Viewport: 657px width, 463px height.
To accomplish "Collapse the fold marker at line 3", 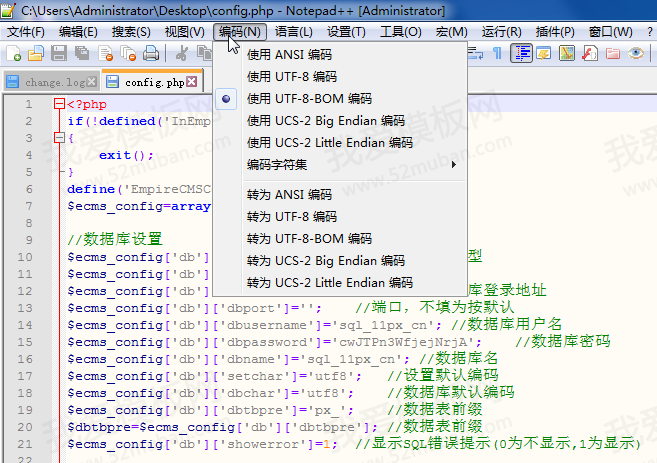I will pos(59,137).
